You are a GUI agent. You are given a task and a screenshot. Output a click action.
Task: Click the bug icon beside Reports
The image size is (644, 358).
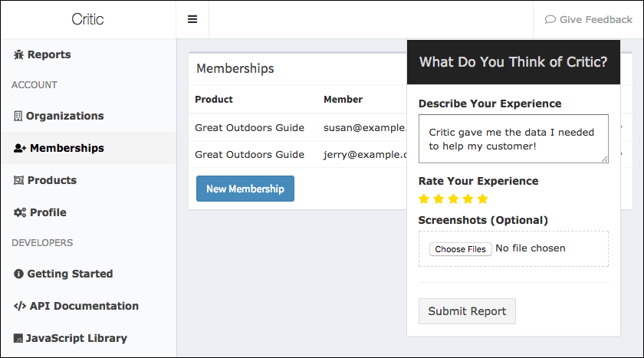(18, 54)
